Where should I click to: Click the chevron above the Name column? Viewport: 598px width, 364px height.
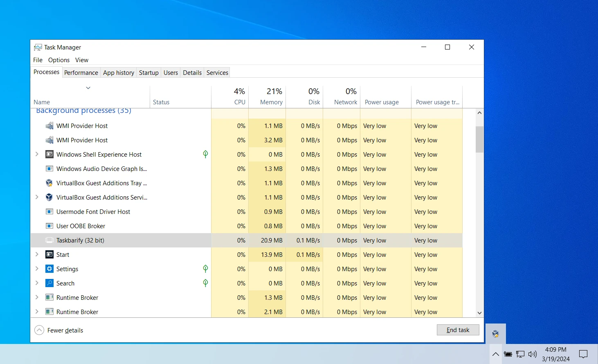[88, 88]
